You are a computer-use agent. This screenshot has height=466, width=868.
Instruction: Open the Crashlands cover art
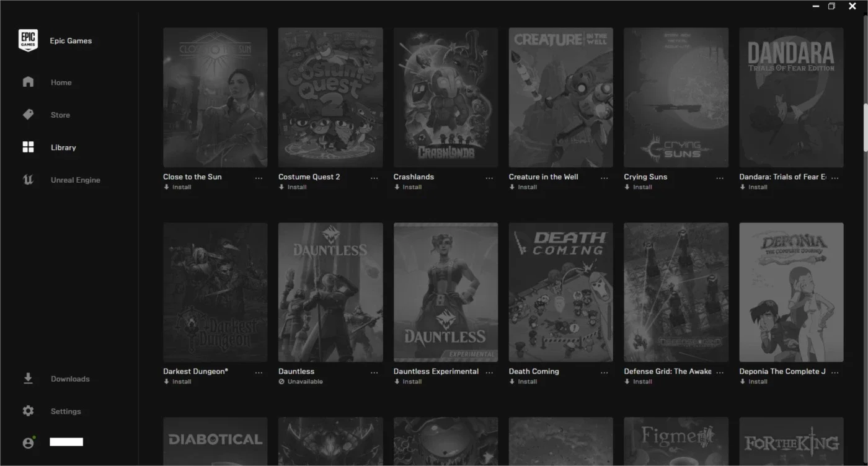coord(446,97)
